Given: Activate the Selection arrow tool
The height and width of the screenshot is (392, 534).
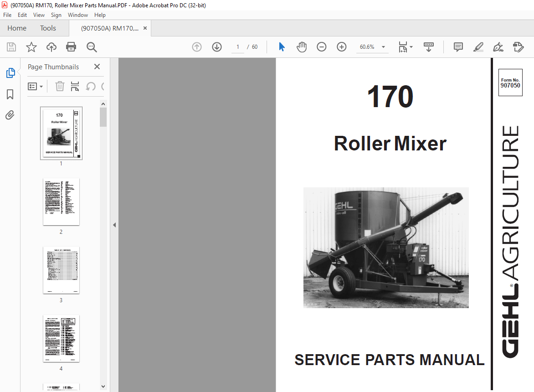Looking at the screenshot, I should point(281,47).
